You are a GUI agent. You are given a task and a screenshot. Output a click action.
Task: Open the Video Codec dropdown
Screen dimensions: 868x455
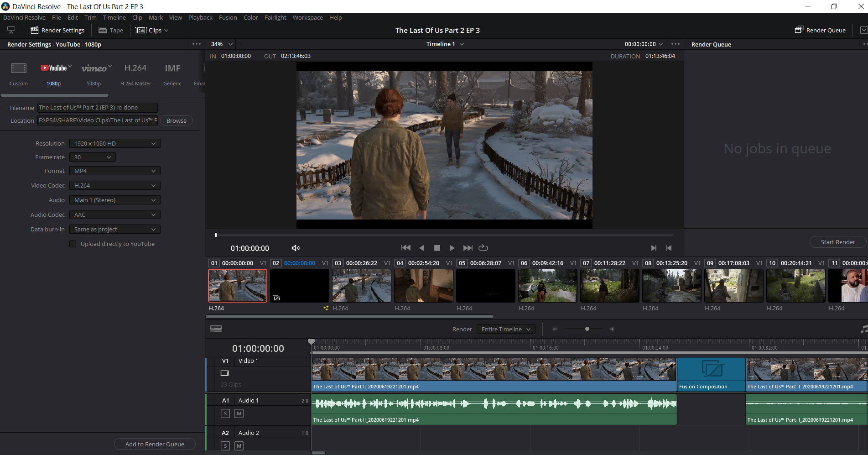click(x=115, y=185)
